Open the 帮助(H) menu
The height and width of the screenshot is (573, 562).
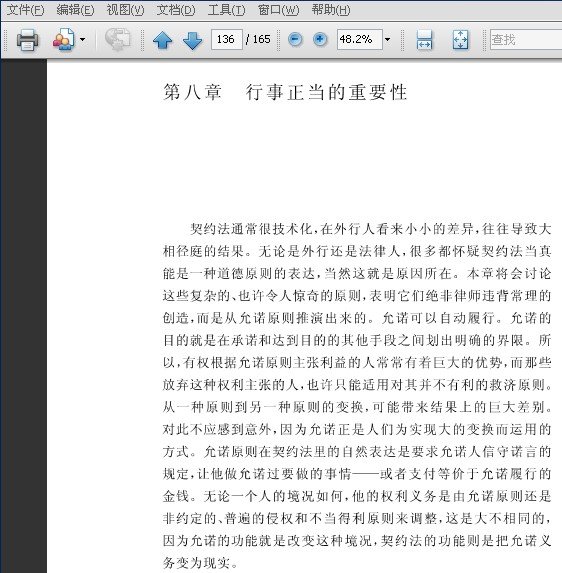pyautogui.click(x=331, y=10)
